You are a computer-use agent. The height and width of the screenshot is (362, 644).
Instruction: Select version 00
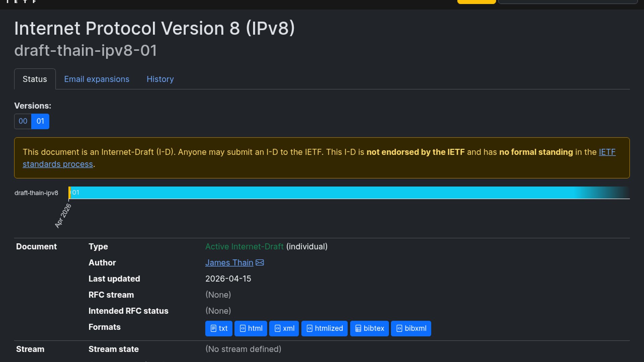[23, 121]
